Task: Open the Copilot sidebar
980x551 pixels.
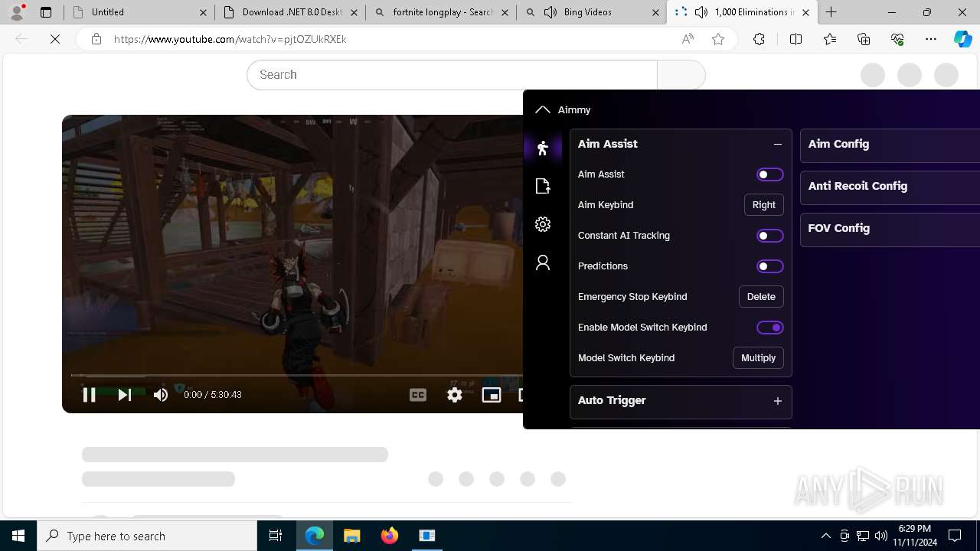Action: [x=962, y=39]
